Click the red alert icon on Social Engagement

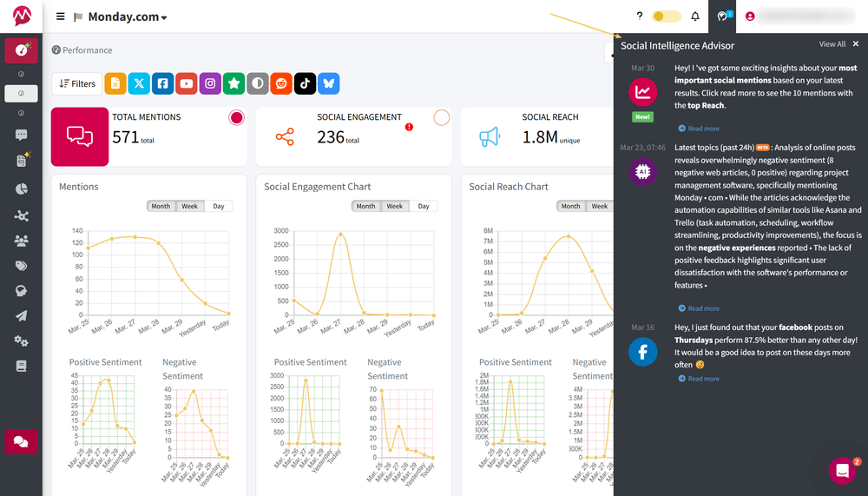[x=409, y=127]
